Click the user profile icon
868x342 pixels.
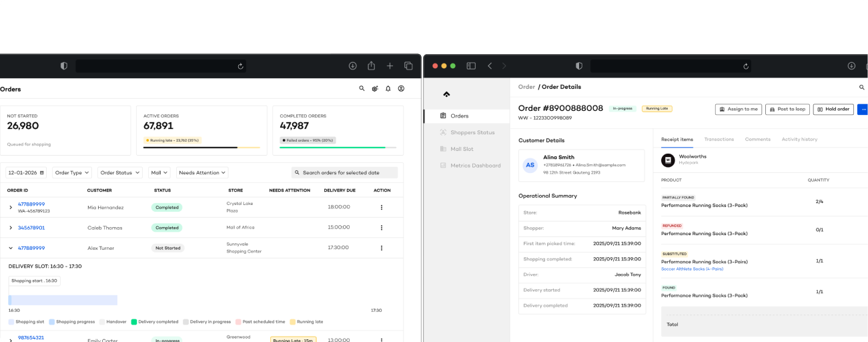point(401,88)
